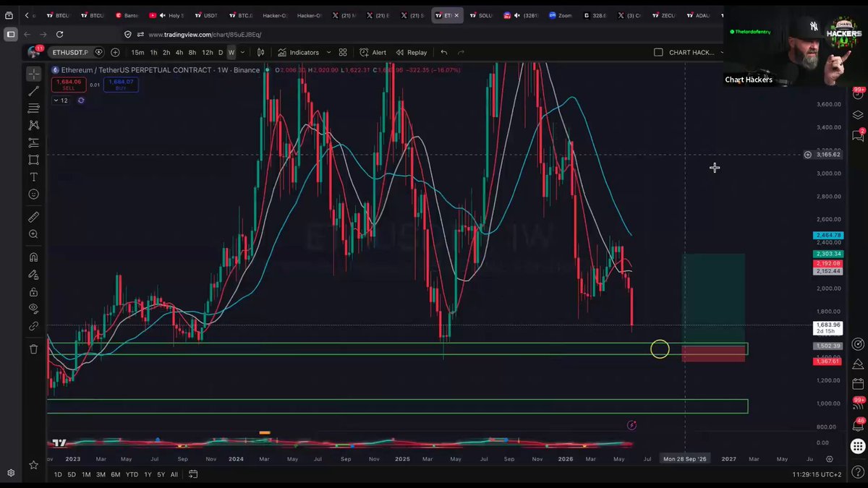Toggle magnet mode for drawings
Viewport: 868px width, 488px height.
coord(33,257)
